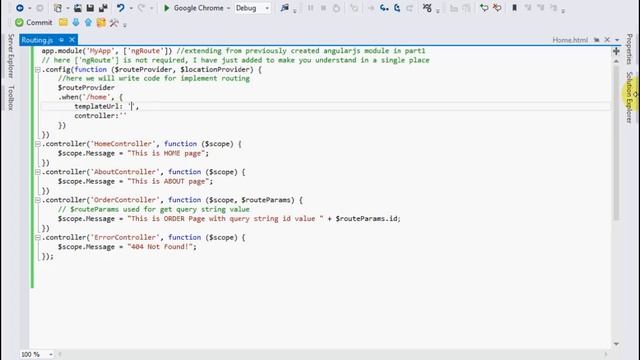
Task: Open the Google Chrome browser target dropdown
Action: [229, 8]
